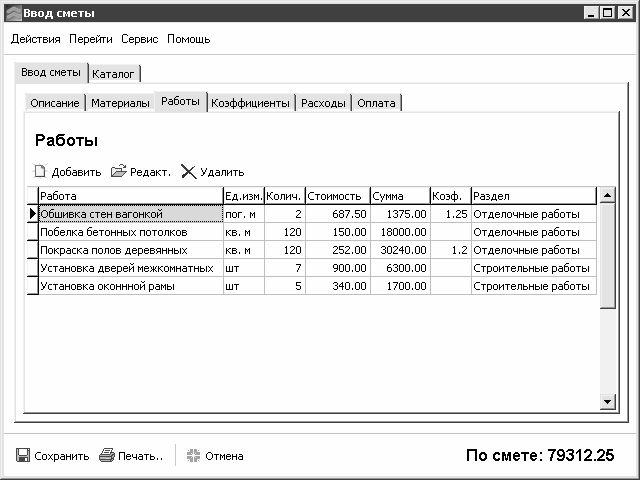Switch to the Каталог tab
640x480 pixels.
click(114, 74)
